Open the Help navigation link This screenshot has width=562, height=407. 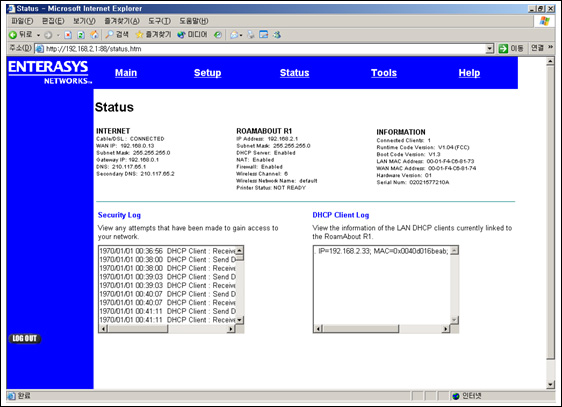click(469, 73)
